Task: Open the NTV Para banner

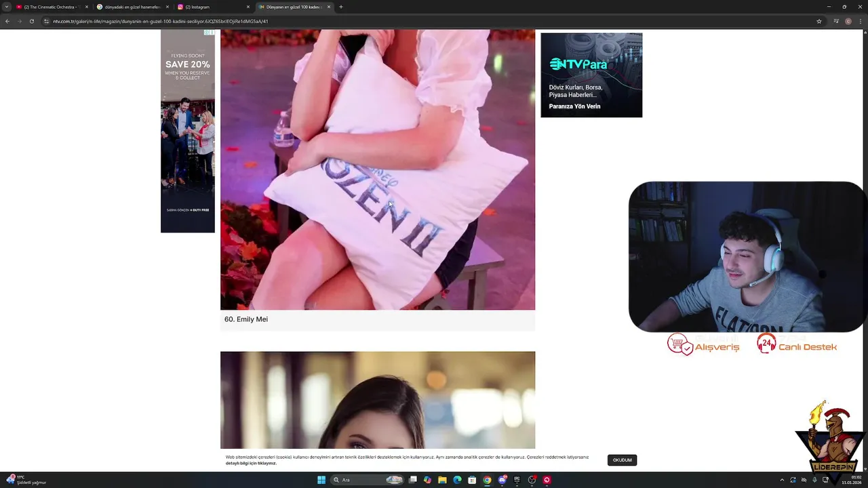Action: (591, 75)
